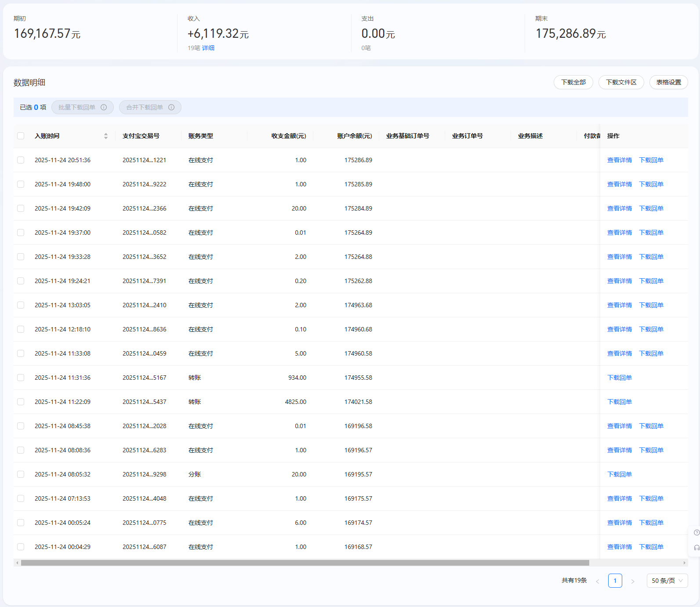This screenshot has width=700, height=607.
Task: Open 表格设置 table settings
Action: click(x=668, y=82)
